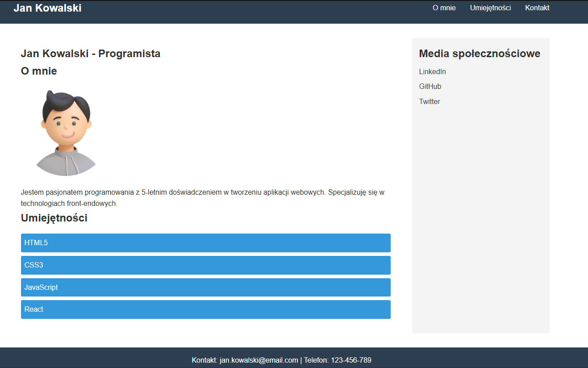Open the Twitter social link

[x=430, y=102]
